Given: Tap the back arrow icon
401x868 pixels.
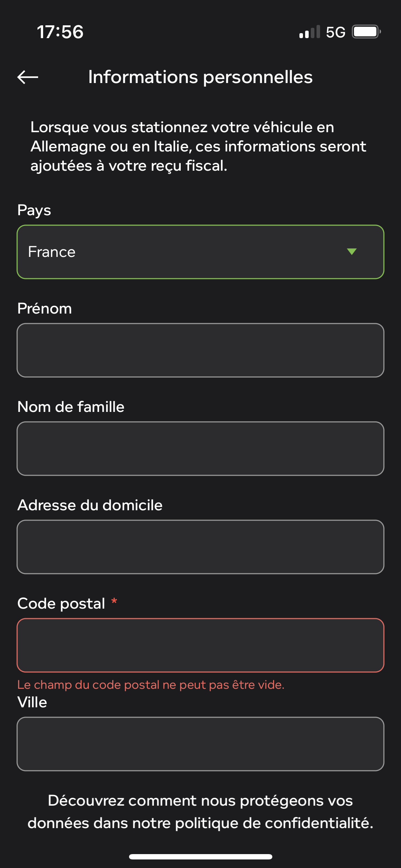Looking at the screenshot, I should (28, 77).
